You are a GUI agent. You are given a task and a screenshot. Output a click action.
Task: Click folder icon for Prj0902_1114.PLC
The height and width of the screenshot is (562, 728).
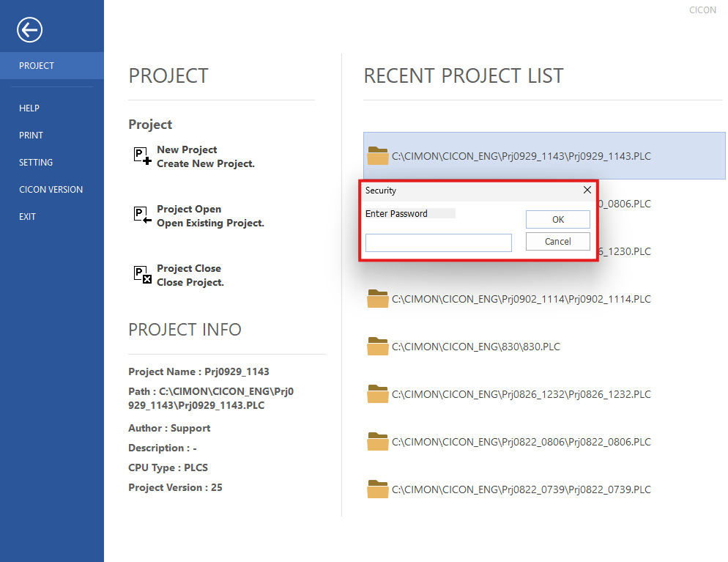pyautogui.click(x=378, y=298)
